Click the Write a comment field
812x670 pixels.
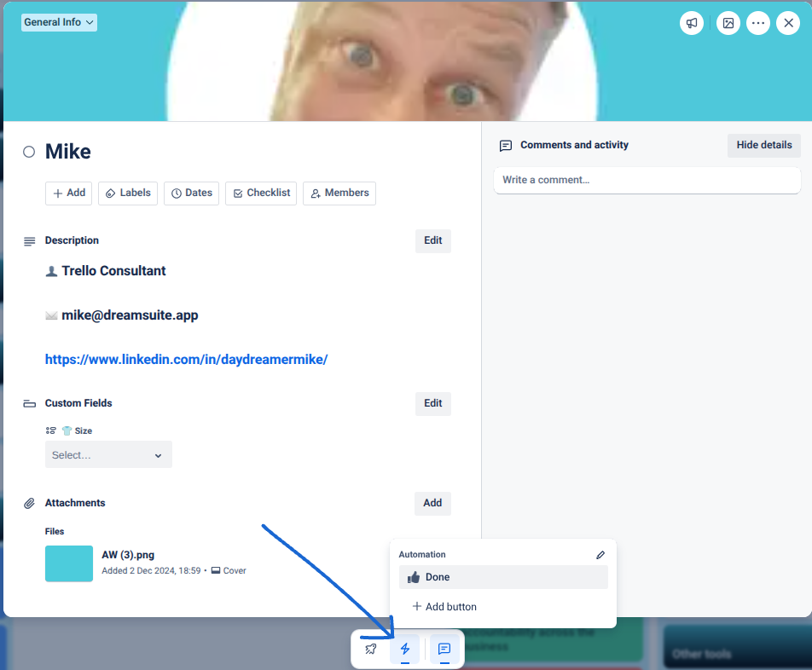[647, 180]
